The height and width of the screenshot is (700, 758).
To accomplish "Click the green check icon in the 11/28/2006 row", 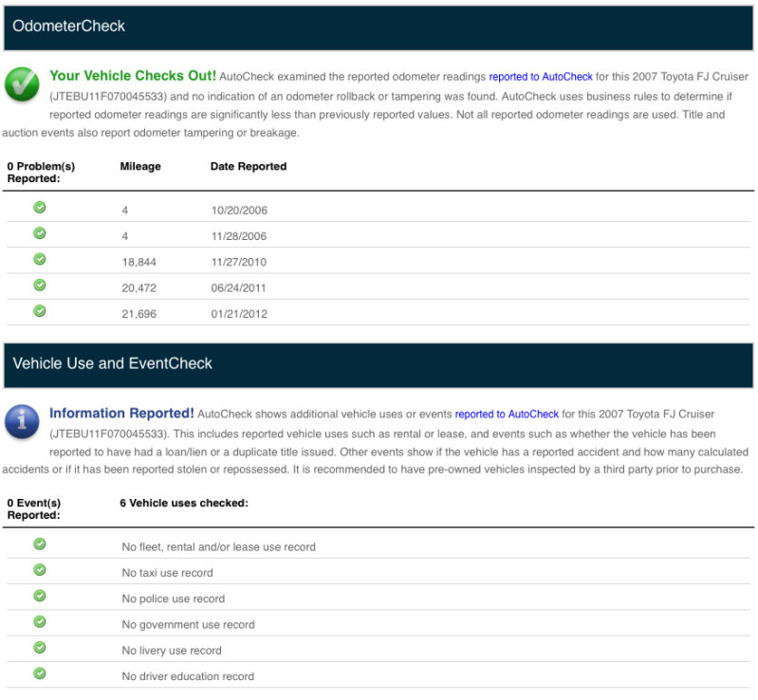I will click(x=40, y=233).
